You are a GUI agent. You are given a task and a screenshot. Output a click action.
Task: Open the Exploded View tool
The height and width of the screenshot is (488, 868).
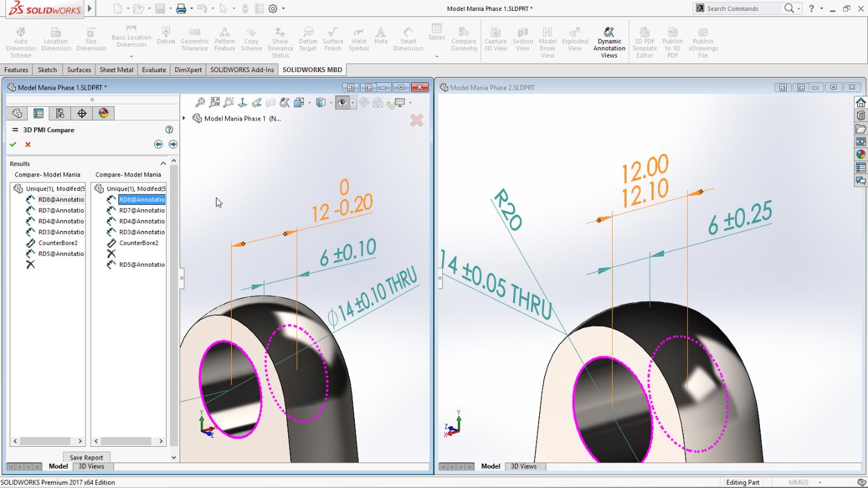pyautogui.click(x=574, y=38)
